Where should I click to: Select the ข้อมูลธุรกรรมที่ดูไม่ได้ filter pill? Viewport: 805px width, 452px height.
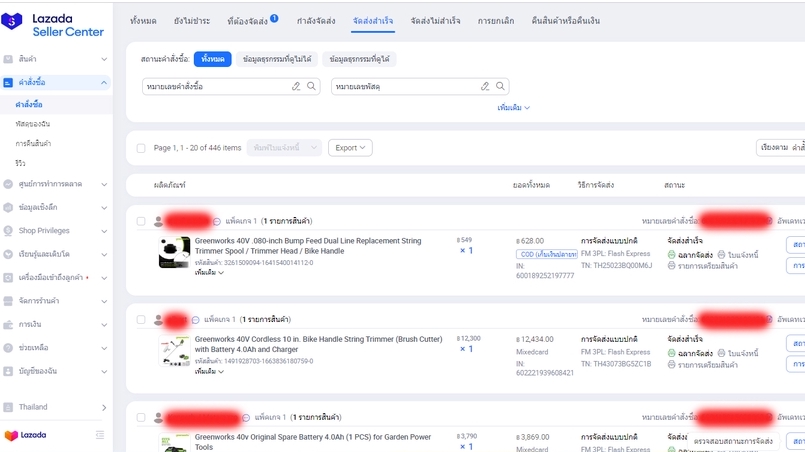point(277,59)
